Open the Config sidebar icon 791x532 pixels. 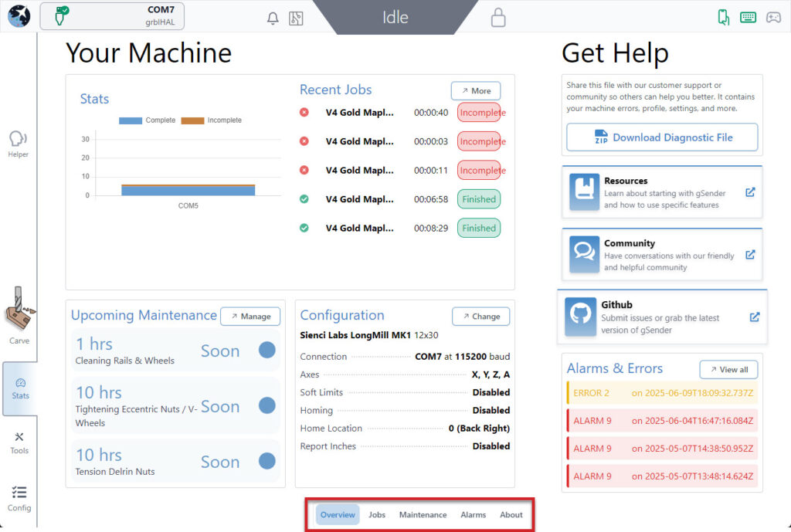coord(19,498)
